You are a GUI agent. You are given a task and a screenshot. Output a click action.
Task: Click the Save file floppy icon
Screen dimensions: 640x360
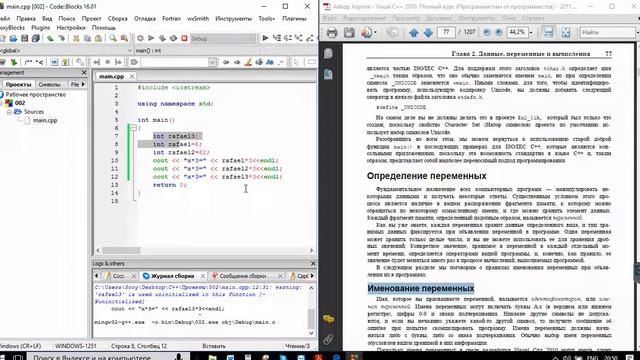24,38
